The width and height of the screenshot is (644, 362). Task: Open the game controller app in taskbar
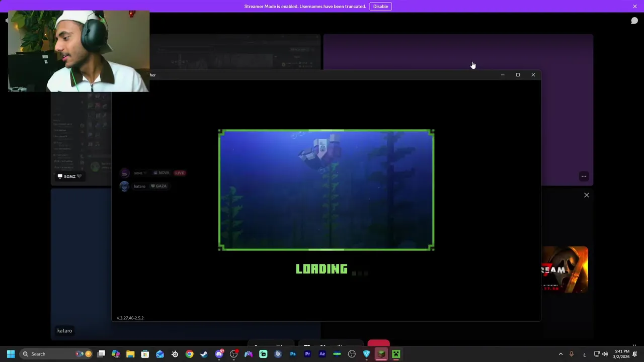[249, 354]
